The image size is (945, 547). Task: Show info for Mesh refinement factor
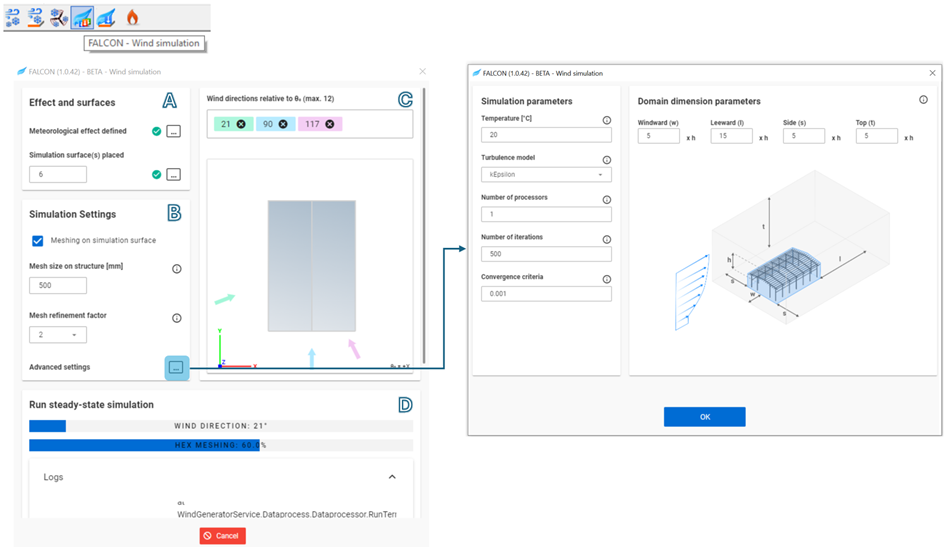coord(177,318)
